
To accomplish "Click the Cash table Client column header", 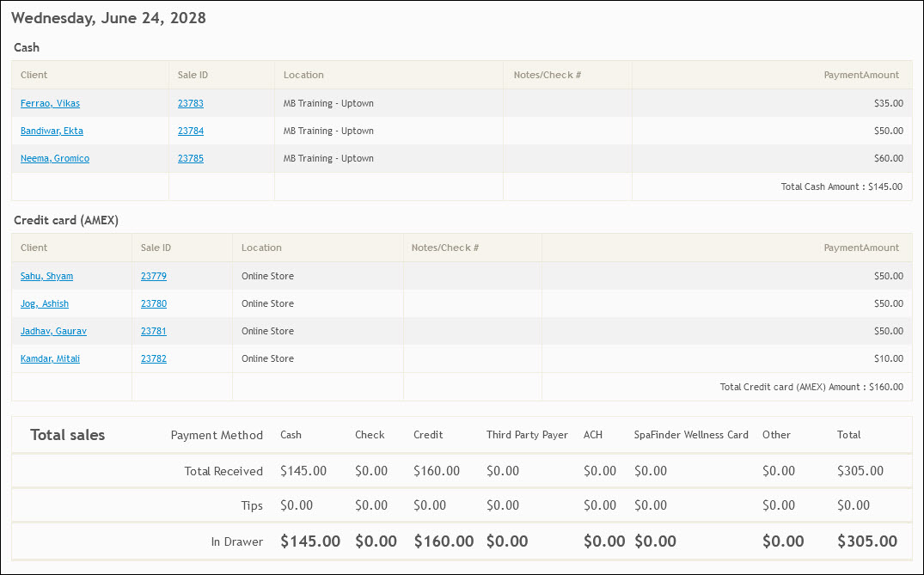I will coord(34,75).
